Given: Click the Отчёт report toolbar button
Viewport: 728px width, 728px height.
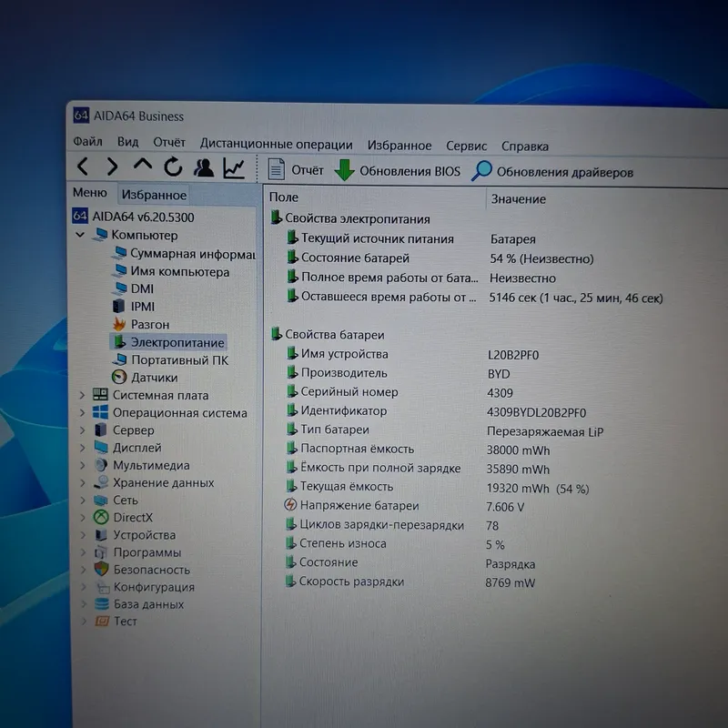Looking at the screenshot, I should [296, 169].
